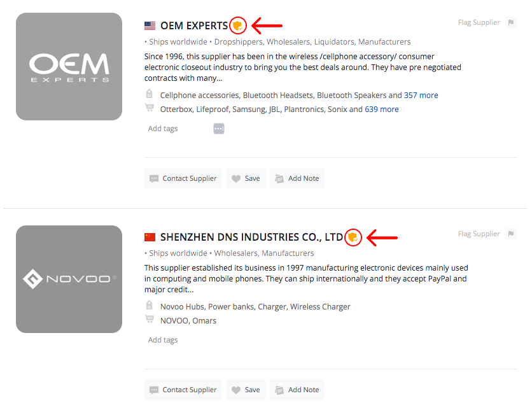The width and height of the screenshot is (532, 419).
Task: Click Add tags field under OEM EXPERTS
Action: pos(163,129)
